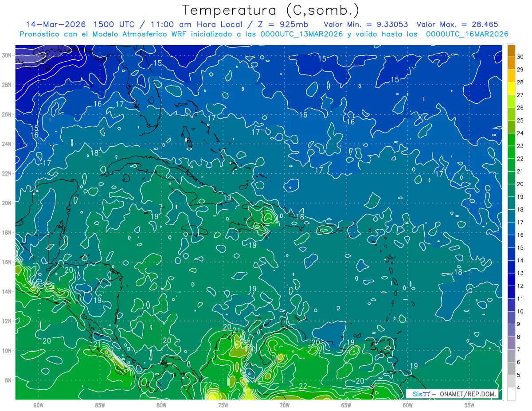This screenshot has height=411, width=532.
Task: Click 'Valor Min. = 9.33053' text
Action: coord(366,24)
